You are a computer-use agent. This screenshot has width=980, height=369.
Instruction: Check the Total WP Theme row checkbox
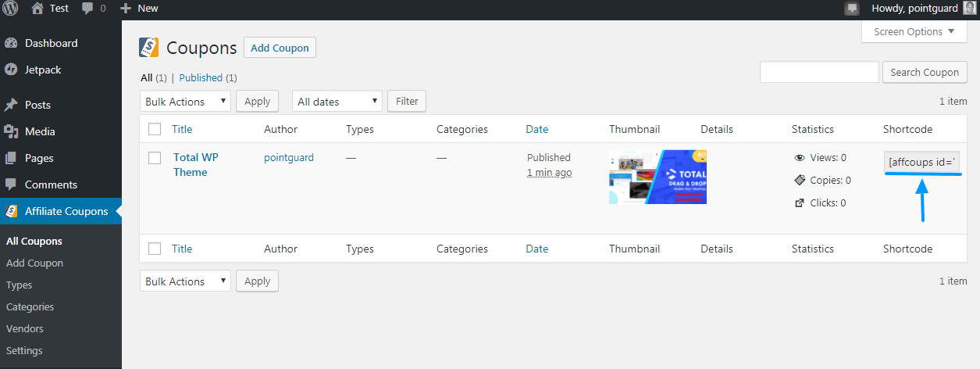[x=155, y=158]
